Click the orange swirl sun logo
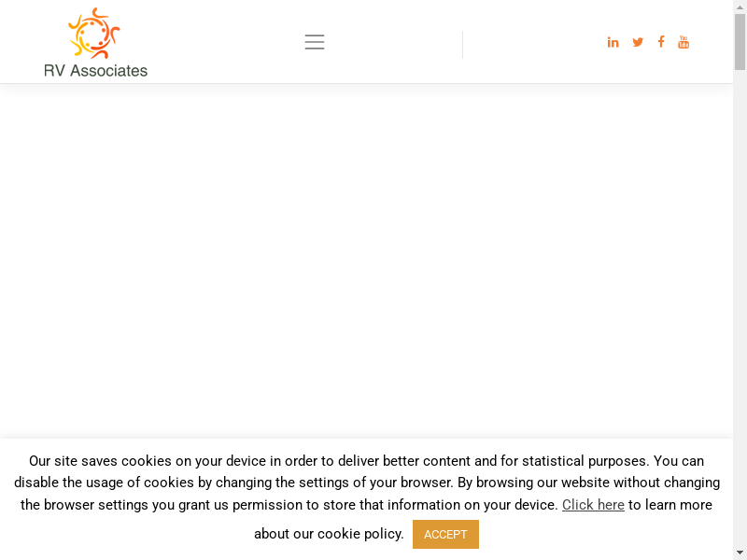Viewport: 747px width, 560px height. pyautogui.click(x=94, y=33)
